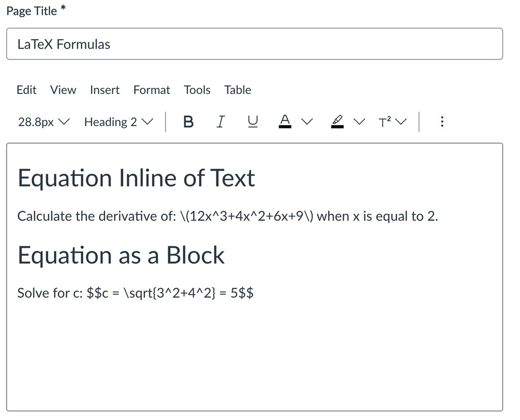Open the highlight color dropdown arrow

tap(359, 122)
